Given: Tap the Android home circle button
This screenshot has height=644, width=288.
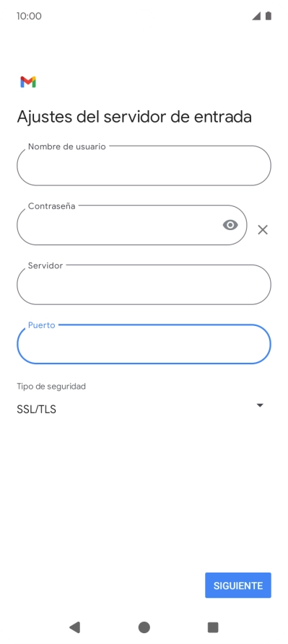Looking at the screenshot, I should 144,627.
